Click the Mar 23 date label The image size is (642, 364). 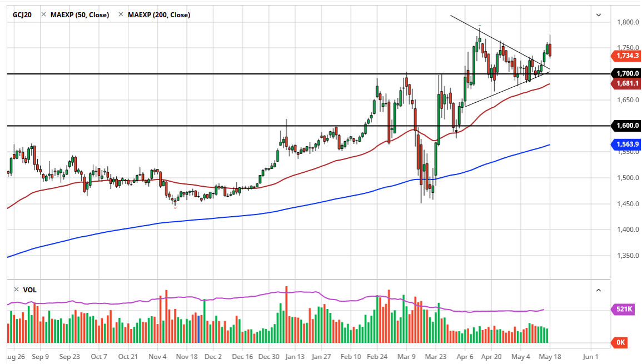436,357
